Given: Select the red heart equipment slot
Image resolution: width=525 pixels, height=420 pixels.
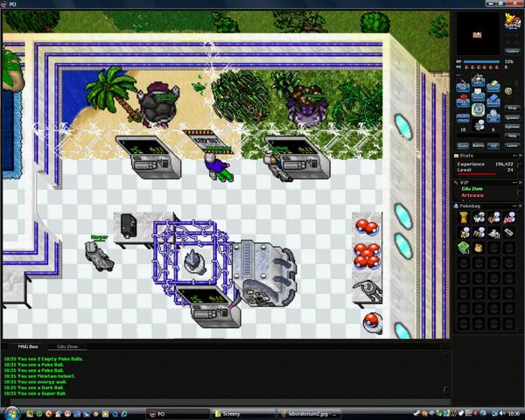Looking at the screenshot, I should point(463,101).
